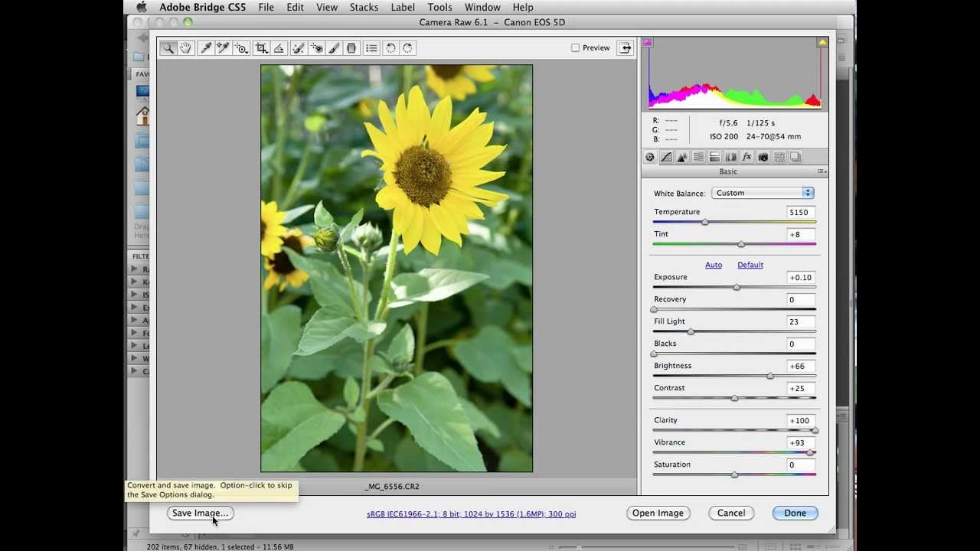Toggle shadow clipping warning in histogram
The image size is (980, 551).
(647, 43)
